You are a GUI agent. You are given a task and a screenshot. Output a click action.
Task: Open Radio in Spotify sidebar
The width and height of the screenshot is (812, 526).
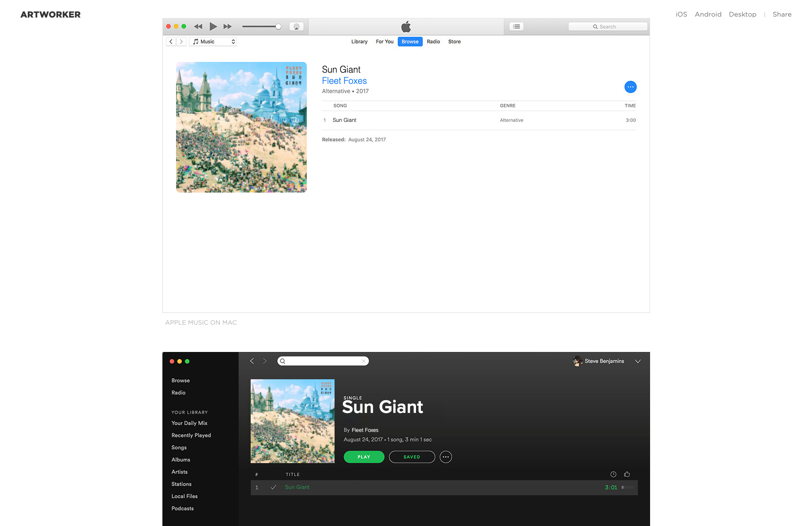pos(178,393)
